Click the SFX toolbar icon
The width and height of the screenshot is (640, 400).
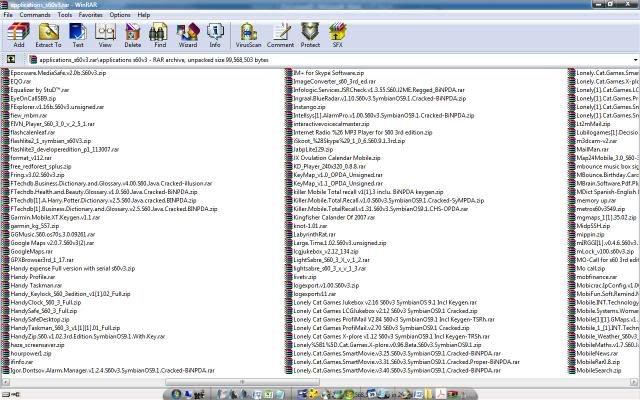coord(338,36)
